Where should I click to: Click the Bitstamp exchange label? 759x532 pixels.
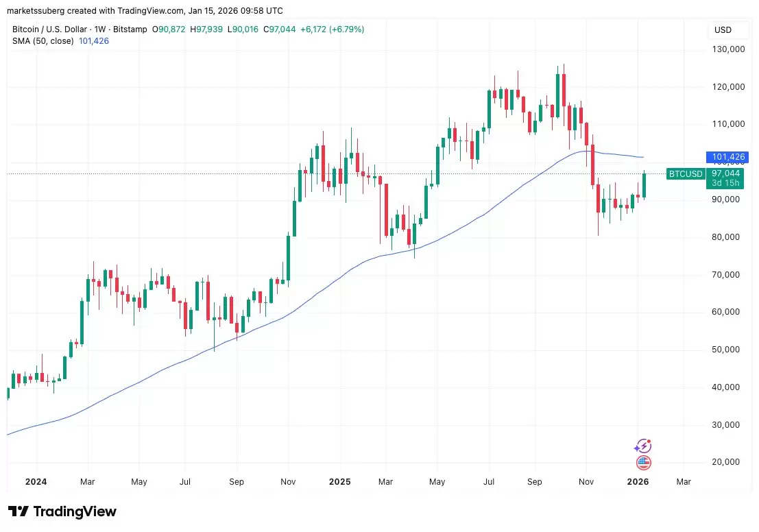pos(130,29)
